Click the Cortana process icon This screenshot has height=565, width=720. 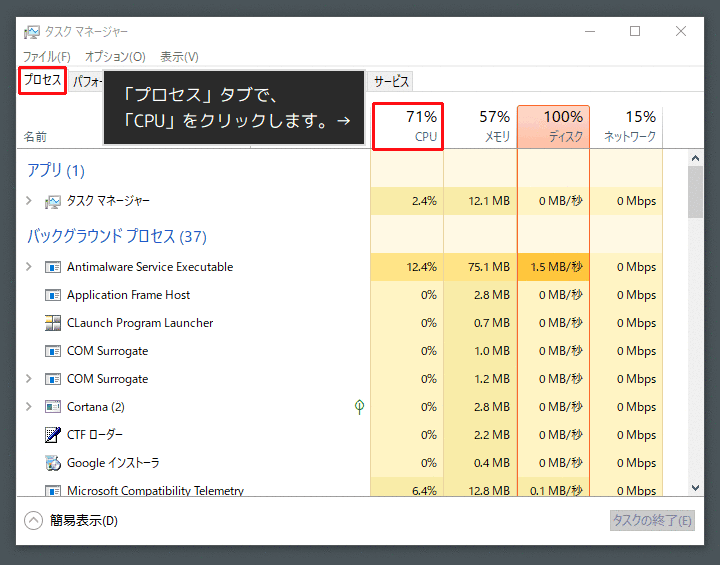(x=53, y=407)
